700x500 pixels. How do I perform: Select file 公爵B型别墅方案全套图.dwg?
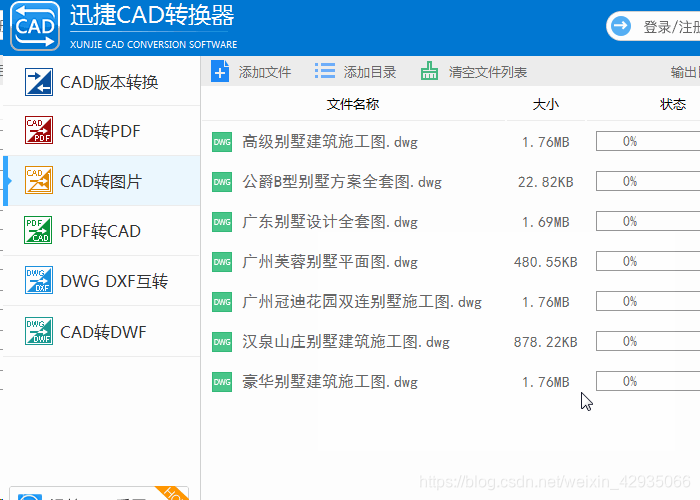[342, 182]
